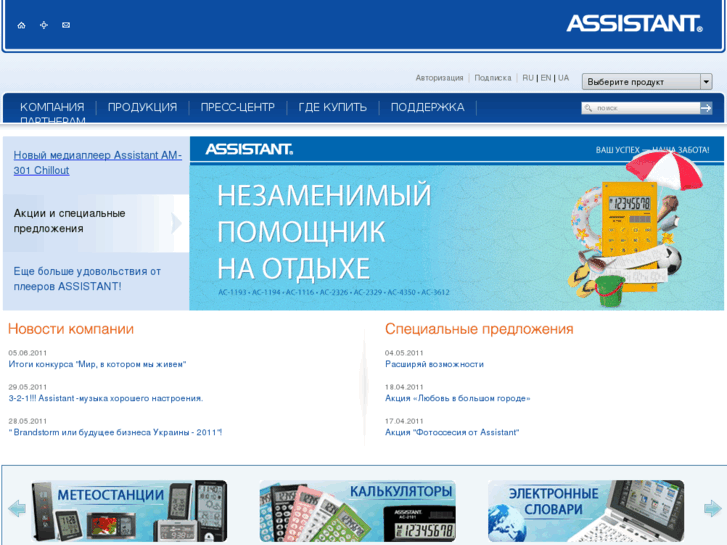
Task: Select 'Акции и специальные предложения' slide tab
Action: (96, 223)
